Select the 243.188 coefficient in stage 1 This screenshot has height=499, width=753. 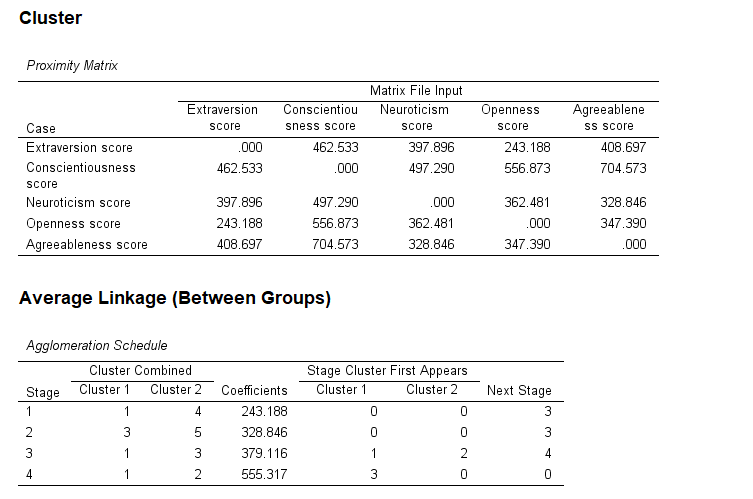pos(264,410)
